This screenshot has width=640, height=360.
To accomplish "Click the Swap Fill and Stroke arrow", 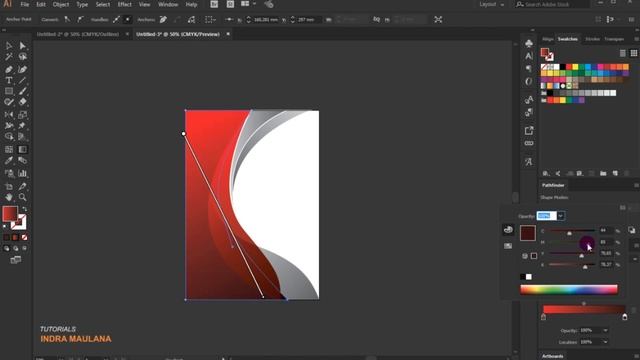I will tap(24, 209).
